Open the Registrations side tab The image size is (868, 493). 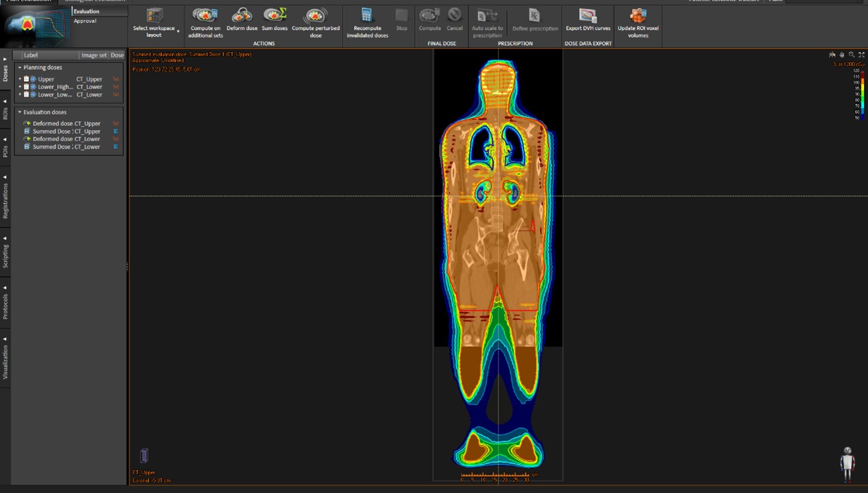click(5, 198)
